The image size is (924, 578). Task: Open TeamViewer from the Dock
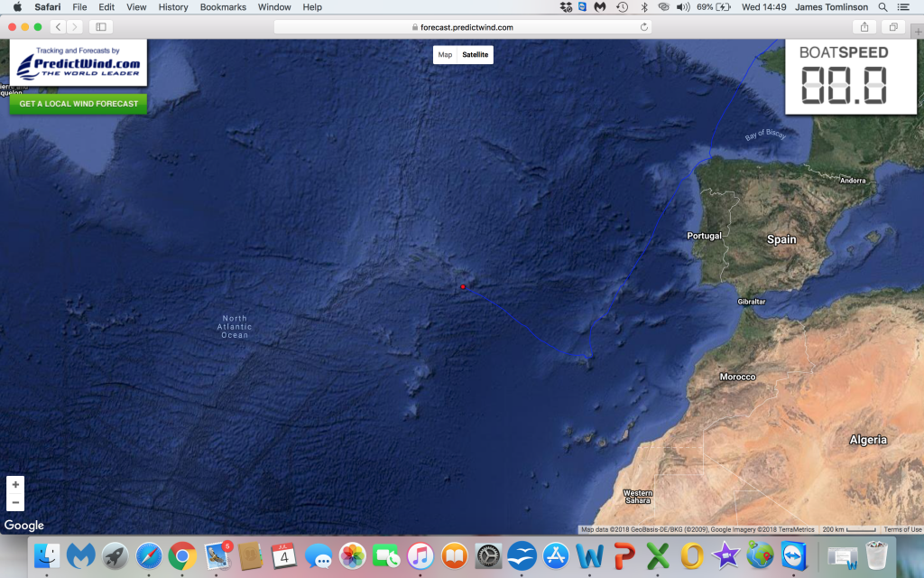794,555
